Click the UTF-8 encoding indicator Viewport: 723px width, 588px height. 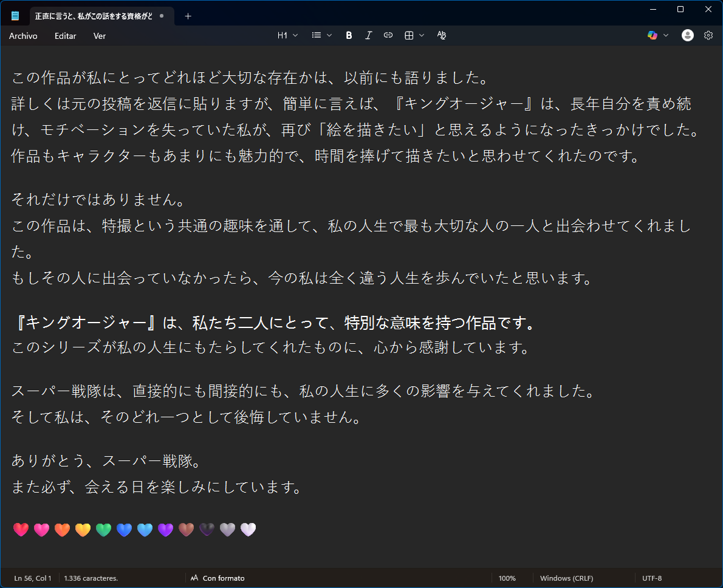point(653,578)
